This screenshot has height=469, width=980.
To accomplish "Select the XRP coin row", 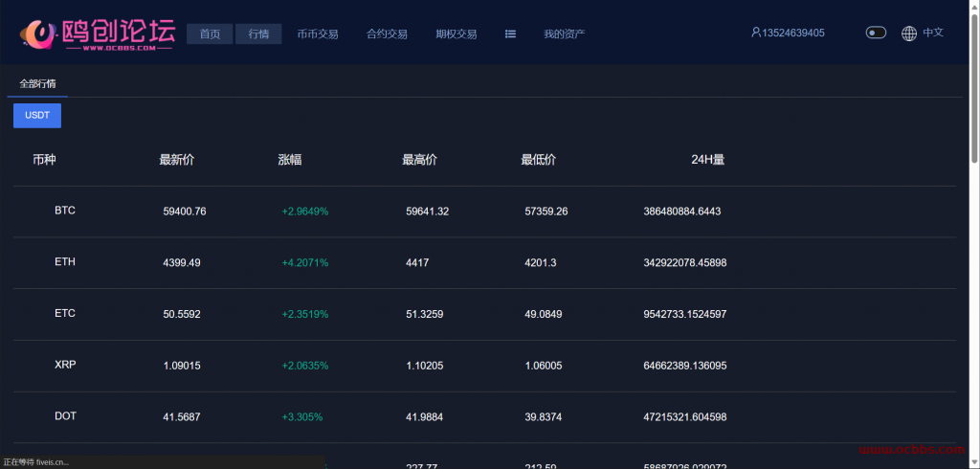I will pos(484,366).
